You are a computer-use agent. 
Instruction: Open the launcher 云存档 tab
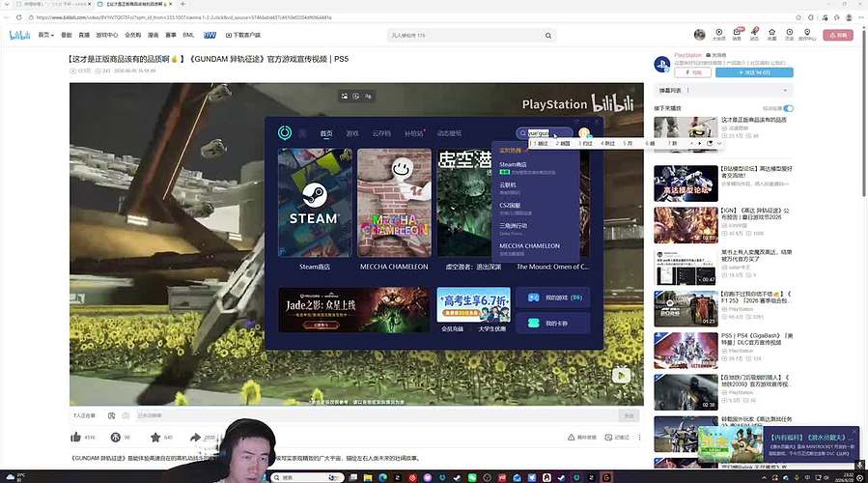pos(381,133)
